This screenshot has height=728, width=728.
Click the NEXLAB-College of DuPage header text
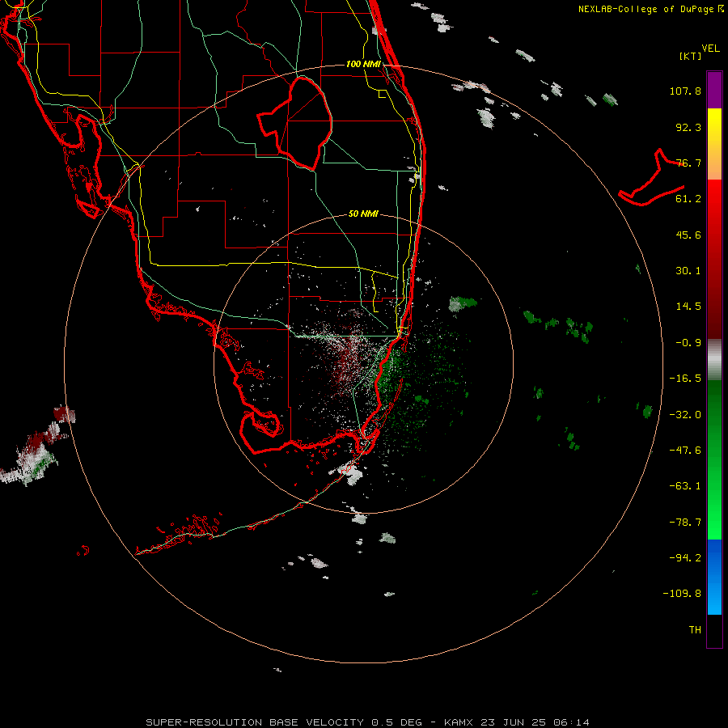click(x=651, y=9)
